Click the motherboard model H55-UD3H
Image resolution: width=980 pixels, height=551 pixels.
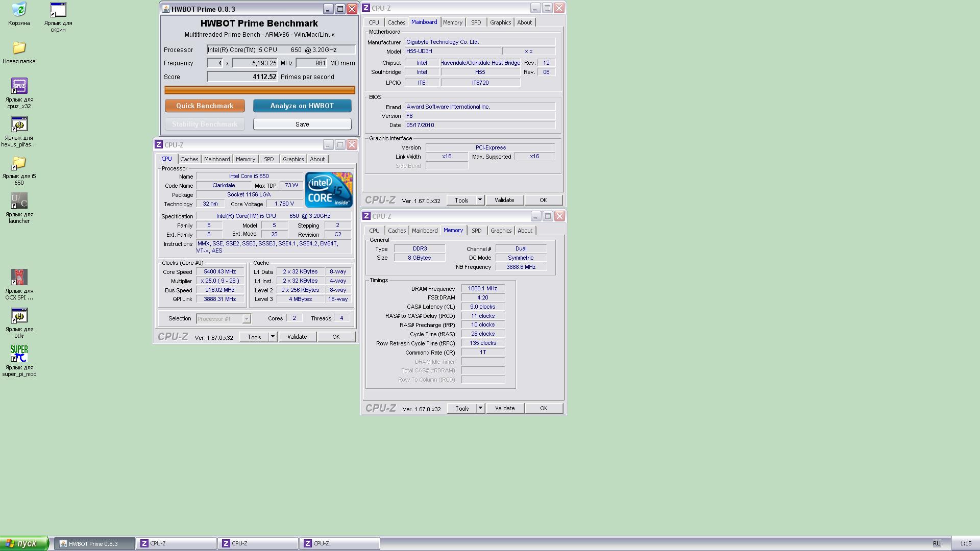(453, 51)
